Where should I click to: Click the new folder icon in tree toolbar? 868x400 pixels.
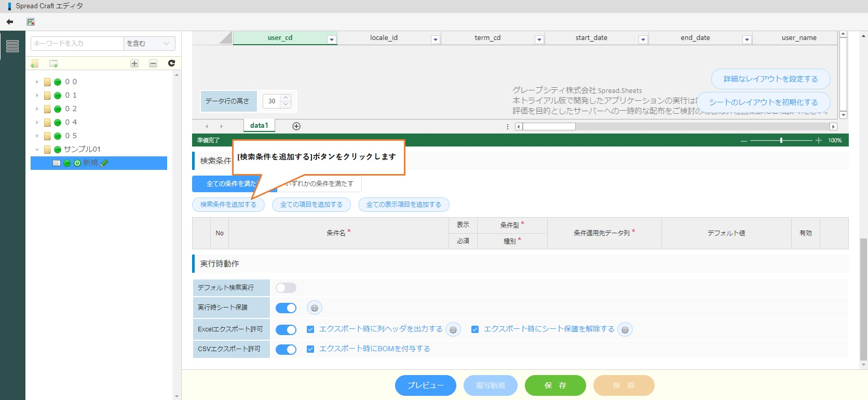[35, 63]
